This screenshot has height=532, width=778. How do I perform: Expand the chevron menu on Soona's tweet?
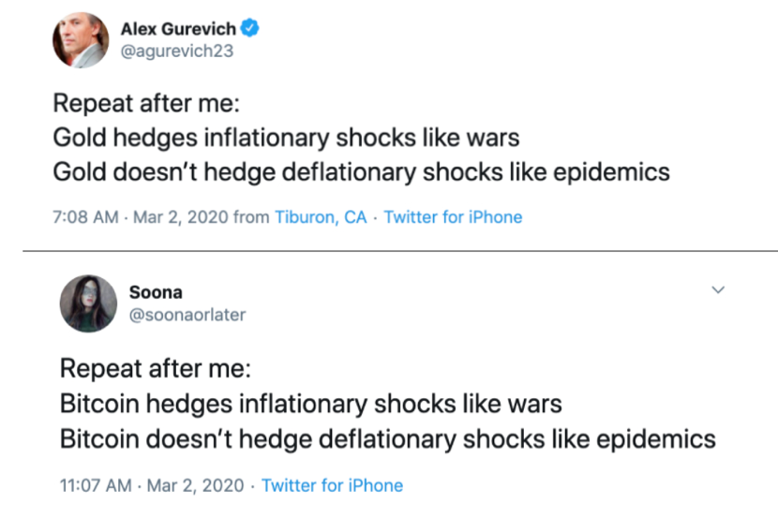718,290
